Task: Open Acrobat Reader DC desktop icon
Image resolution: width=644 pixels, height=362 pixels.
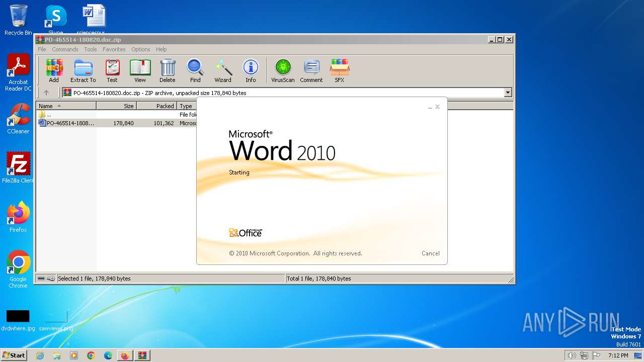Action: point(18,73)
